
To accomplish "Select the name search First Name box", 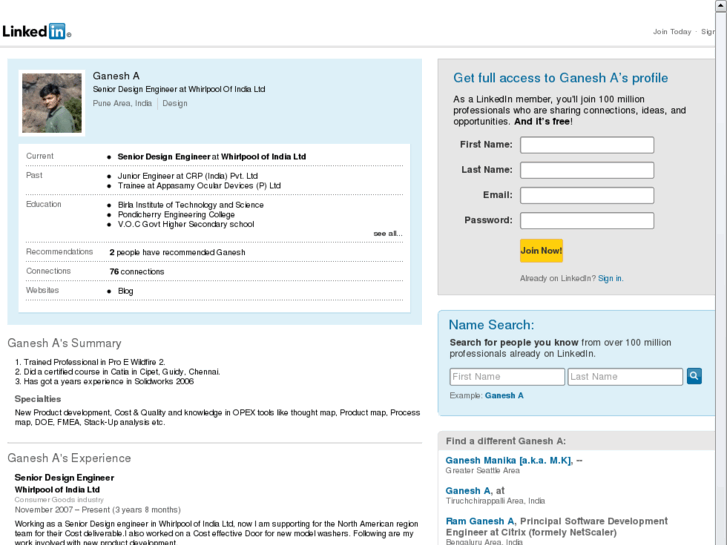I will point(507,377).
